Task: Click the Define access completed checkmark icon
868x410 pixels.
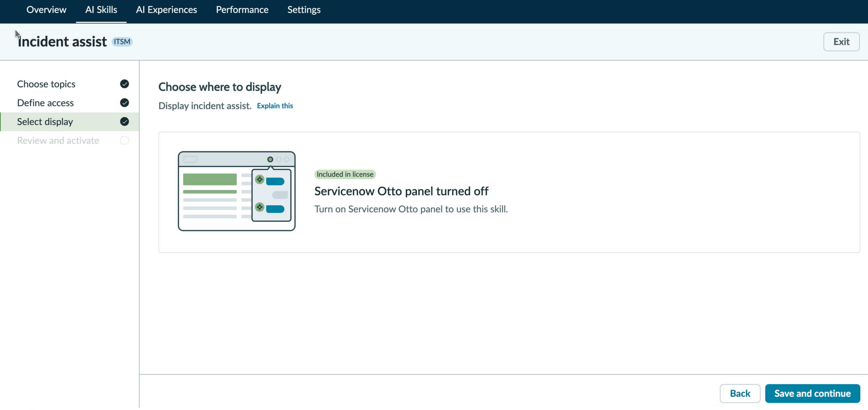Action: click(x=125, y=103)
